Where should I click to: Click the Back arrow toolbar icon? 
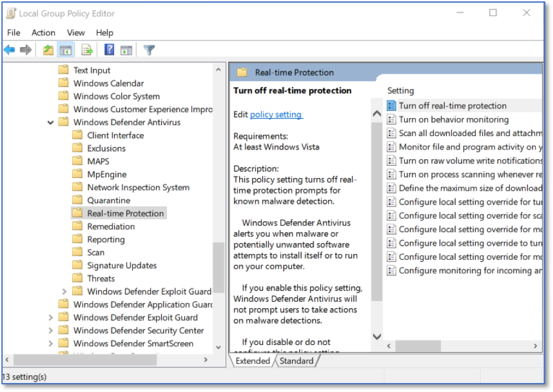click(x=10, y=50)
